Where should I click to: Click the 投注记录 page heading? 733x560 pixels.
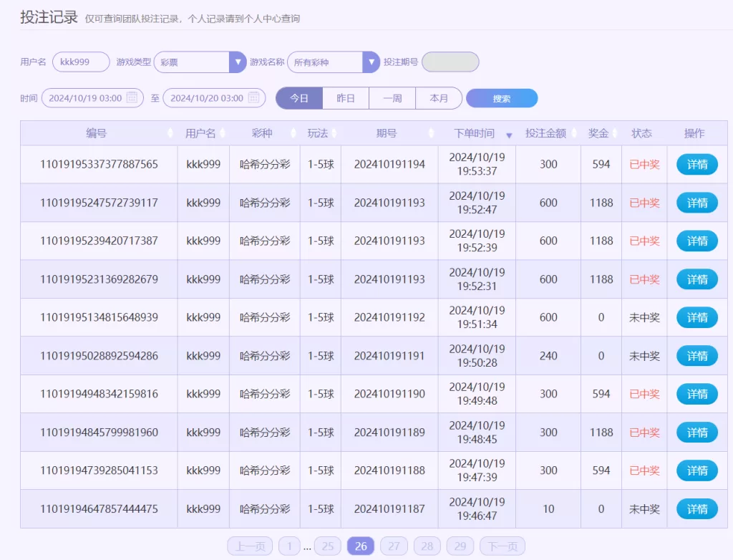point(49,17)
